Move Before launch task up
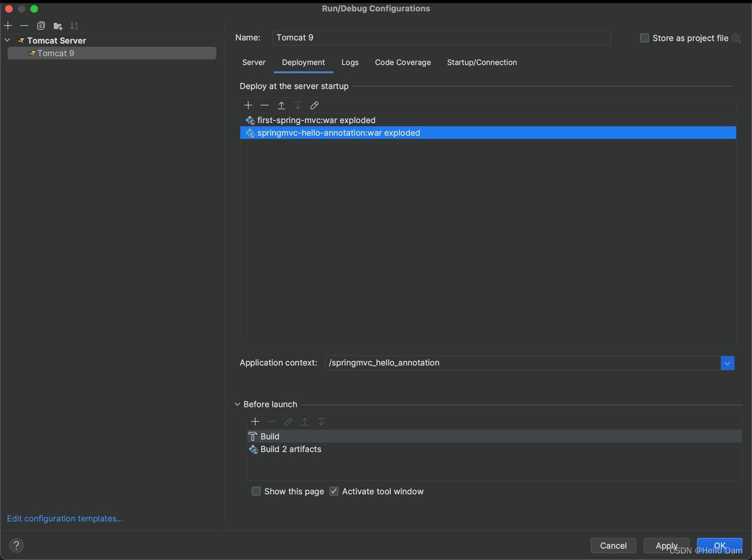The width and height of the screenshot is (752, 560). point(304,421)
